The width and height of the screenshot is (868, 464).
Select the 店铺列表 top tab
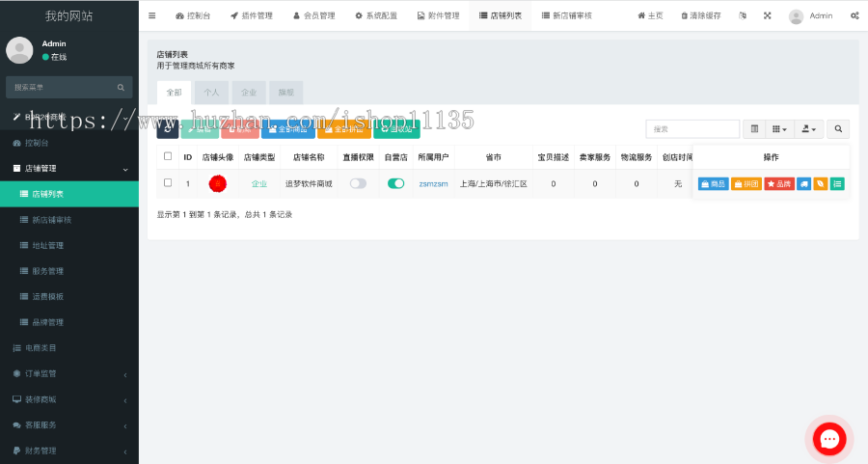[501, 15]
